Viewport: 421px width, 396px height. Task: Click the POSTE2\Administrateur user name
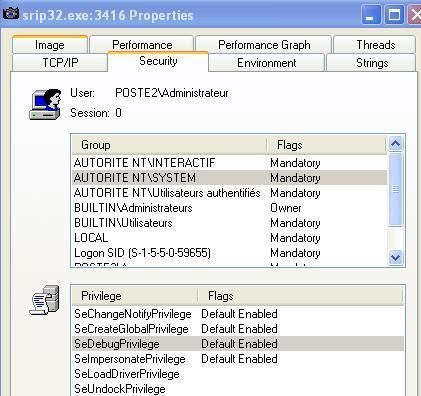tap(172, 93)
